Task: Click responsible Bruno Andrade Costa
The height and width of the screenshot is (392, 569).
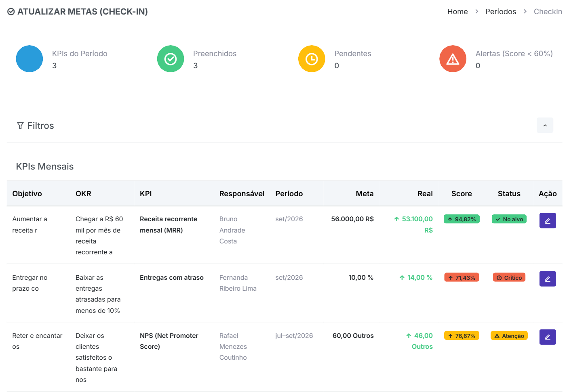Action: pos(232,230)
